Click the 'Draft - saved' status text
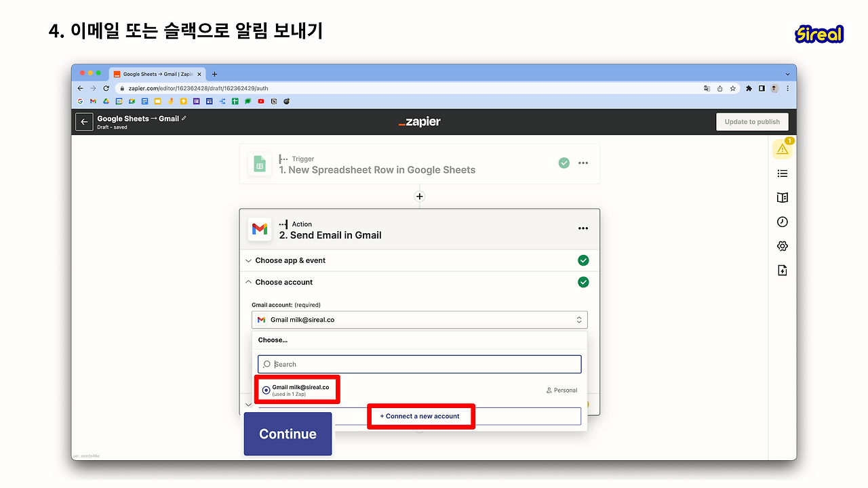The image size is (868, 488). click(x=112, y=127)
